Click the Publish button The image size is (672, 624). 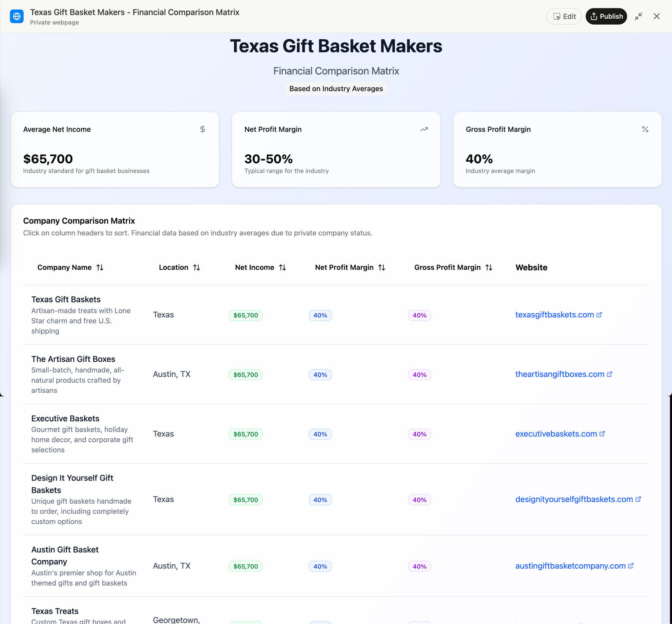click(606, 16)
